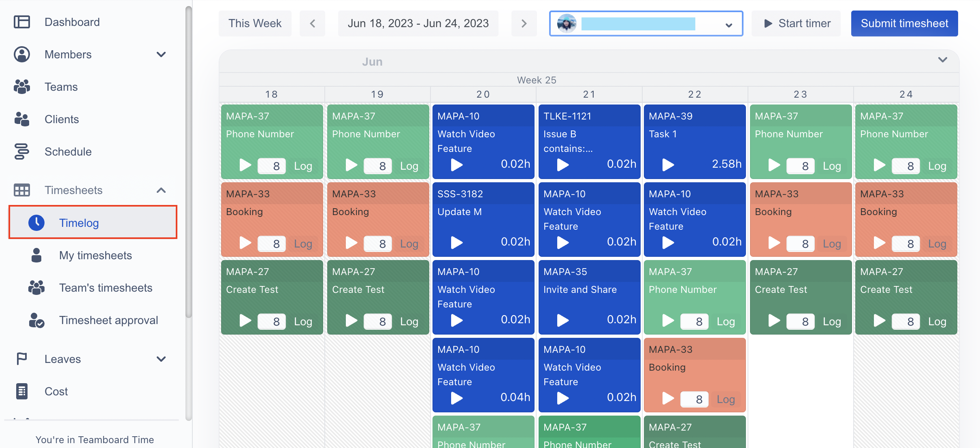This screenshot has width=980, height=448.
Task: Open Clients page
Action: (x=62, y=119)
